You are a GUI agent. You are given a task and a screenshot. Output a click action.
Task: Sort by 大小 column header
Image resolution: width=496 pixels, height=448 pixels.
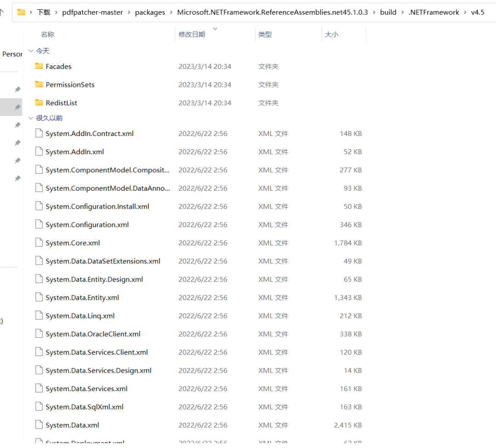pyautogui.click(x=332, y=34)
